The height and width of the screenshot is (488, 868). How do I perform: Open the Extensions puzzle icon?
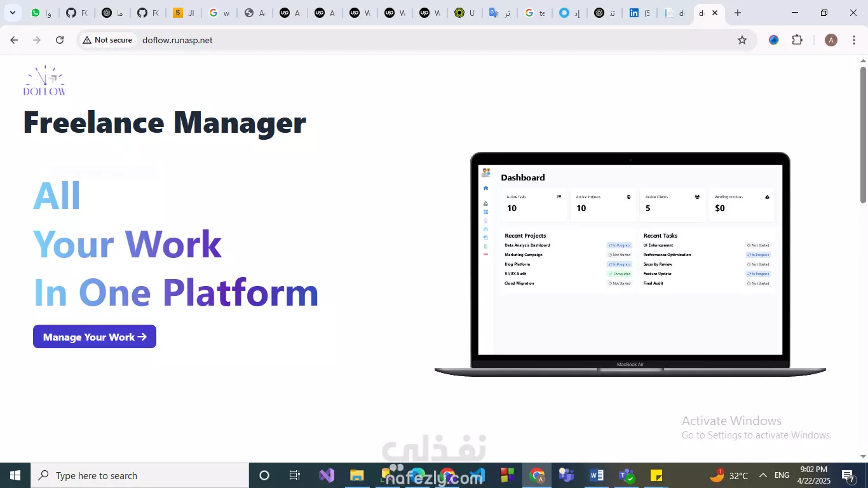click(797, 40)
